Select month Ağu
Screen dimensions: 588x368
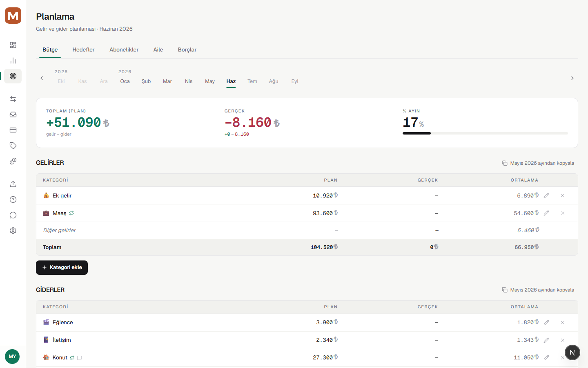coord(274,81)
